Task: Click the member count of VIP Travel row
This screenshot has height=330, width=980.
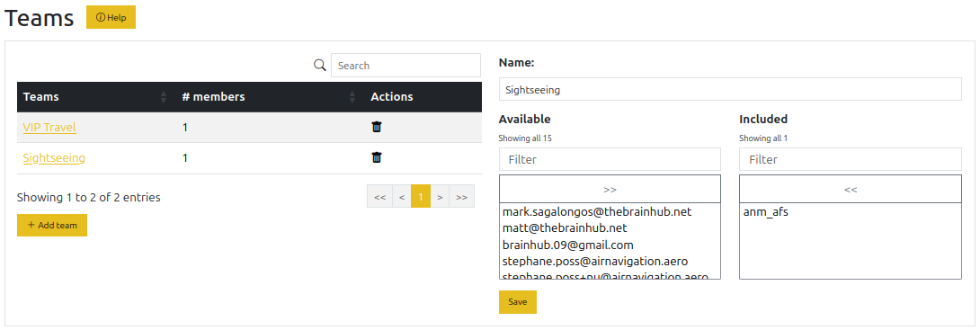Action: coord(185,128)
